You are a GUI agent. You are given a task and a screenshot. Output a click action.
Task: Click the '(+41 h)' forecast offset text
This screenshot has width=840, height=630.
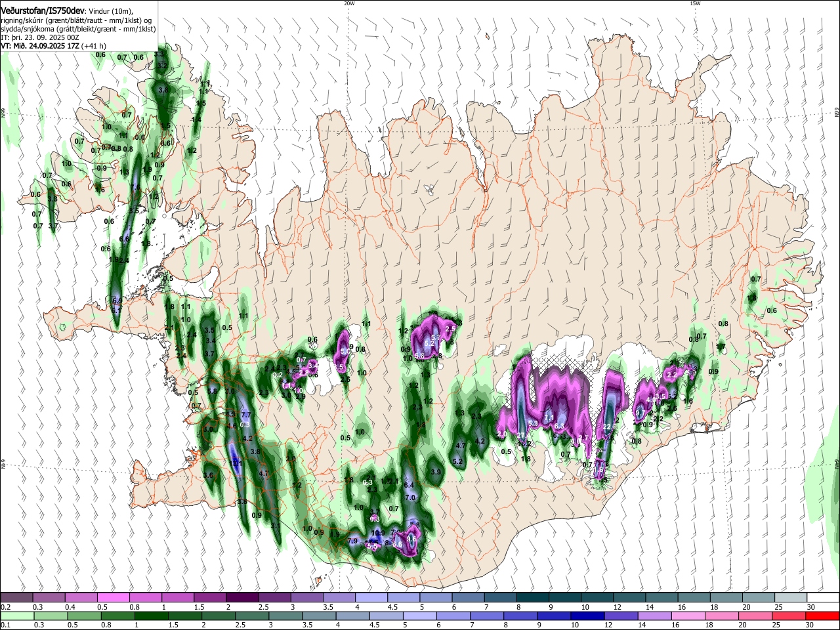coord(93,46)
